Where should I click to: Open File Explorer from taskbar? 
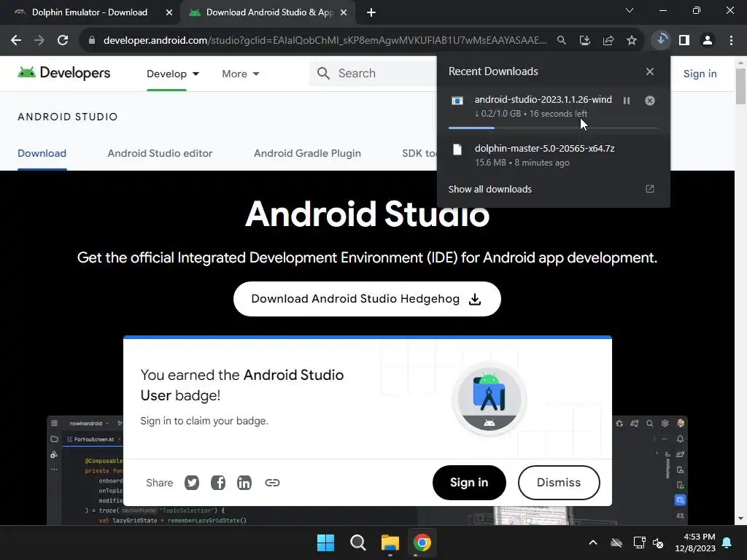(x=390, y=542)
